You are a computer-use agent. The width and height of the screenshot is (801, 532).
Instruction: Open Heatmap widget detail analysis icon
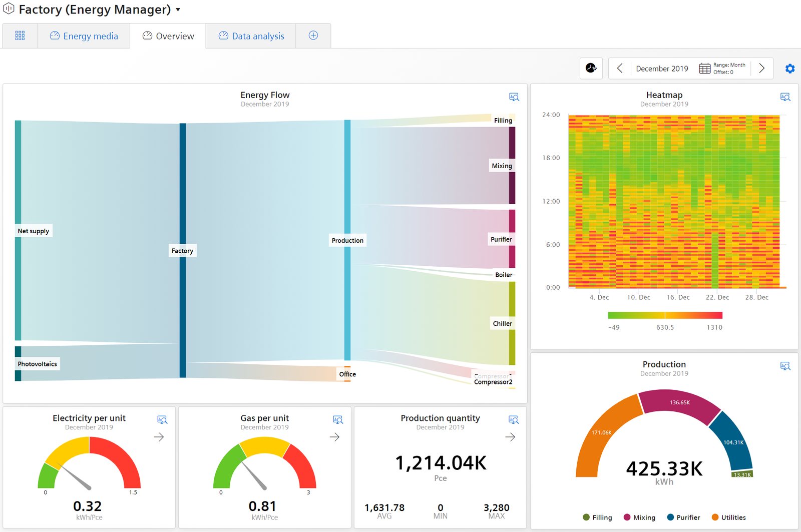click(785, 97)
